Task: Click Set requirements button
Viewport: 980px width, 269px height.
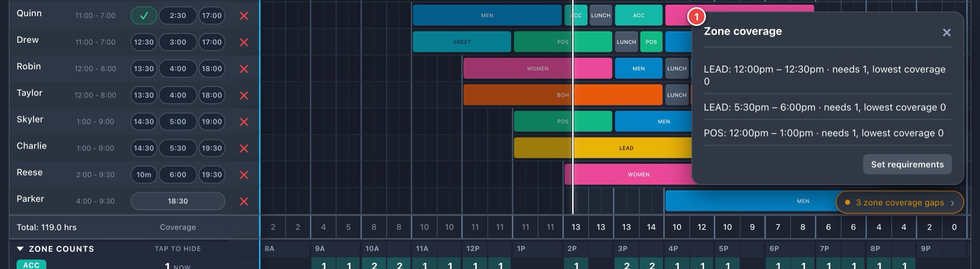Action: (907, 164)
